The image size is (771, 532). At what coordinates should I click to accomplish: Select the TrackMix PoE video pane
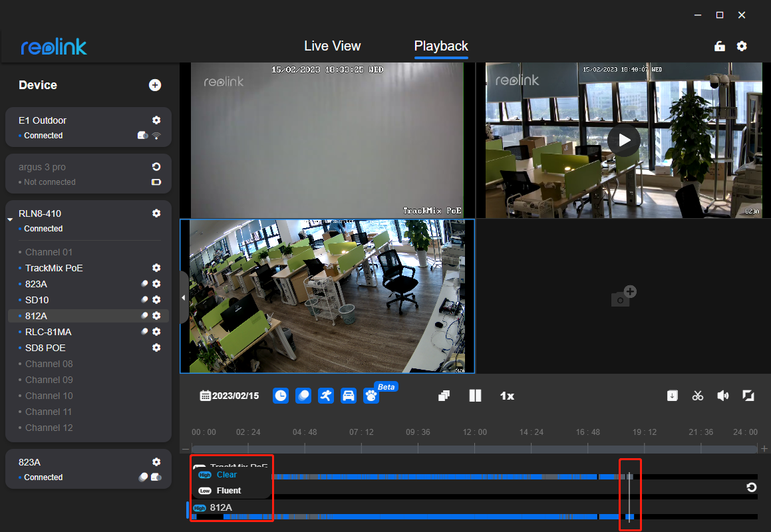point(327,140)
